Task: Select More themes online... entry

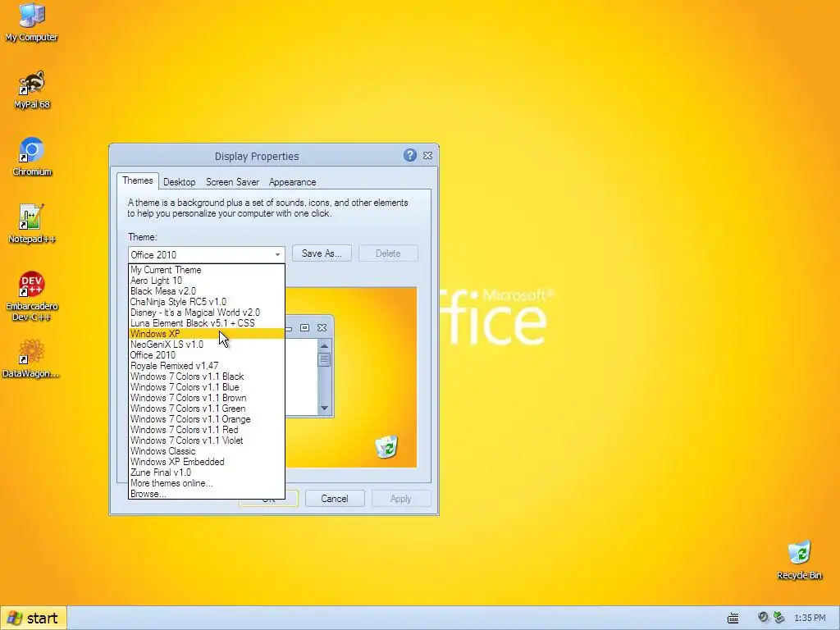Action: pos(206,483)
